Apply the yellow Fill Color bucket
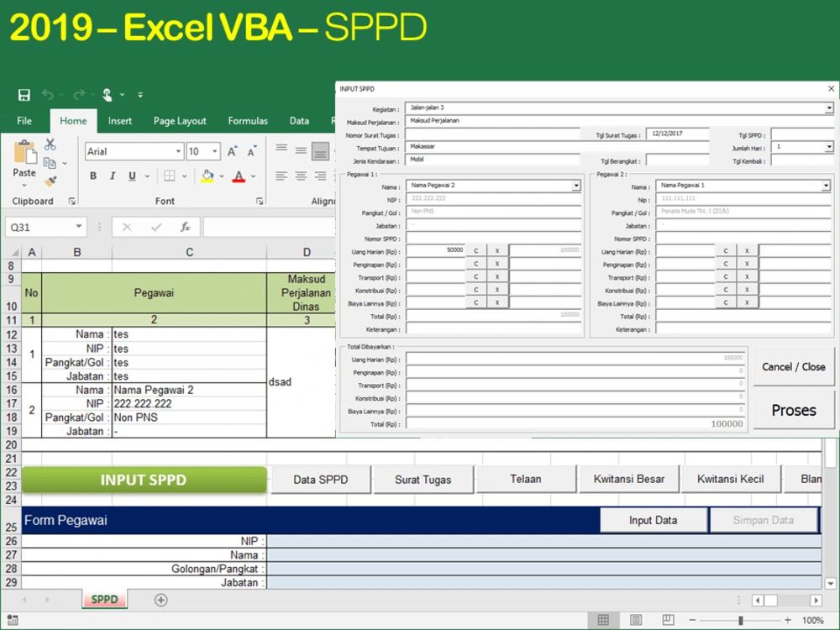The height and width of the screenshot is (630, 840). point(207,176)
